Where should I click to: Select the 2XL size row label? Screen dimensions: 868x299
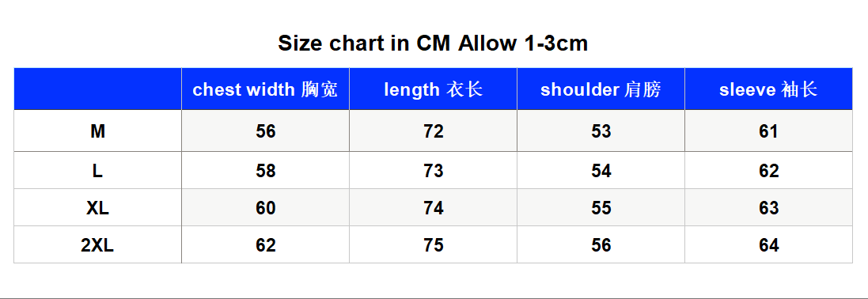(97, 245)
